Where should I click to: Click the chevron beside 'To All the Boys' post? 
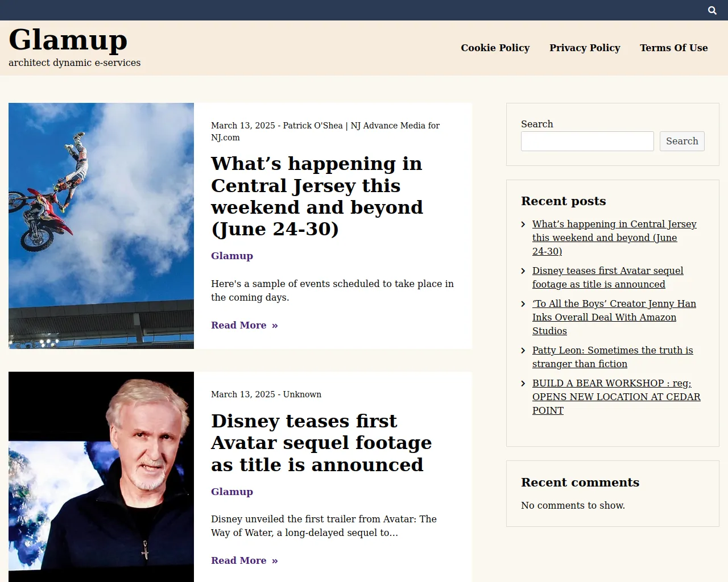point(523,304)
